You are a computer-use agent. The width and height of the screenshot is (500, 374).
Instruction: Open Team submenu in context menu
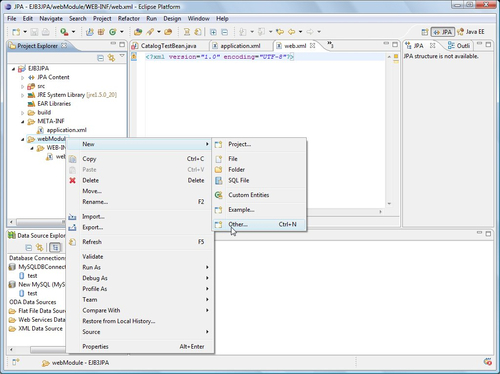[x=140, y=300]
